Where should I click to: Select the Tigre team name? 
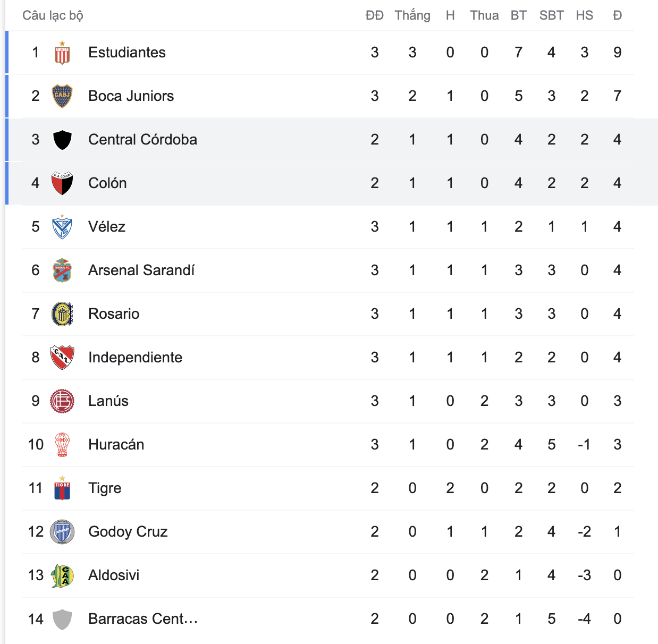click(105, 488)
